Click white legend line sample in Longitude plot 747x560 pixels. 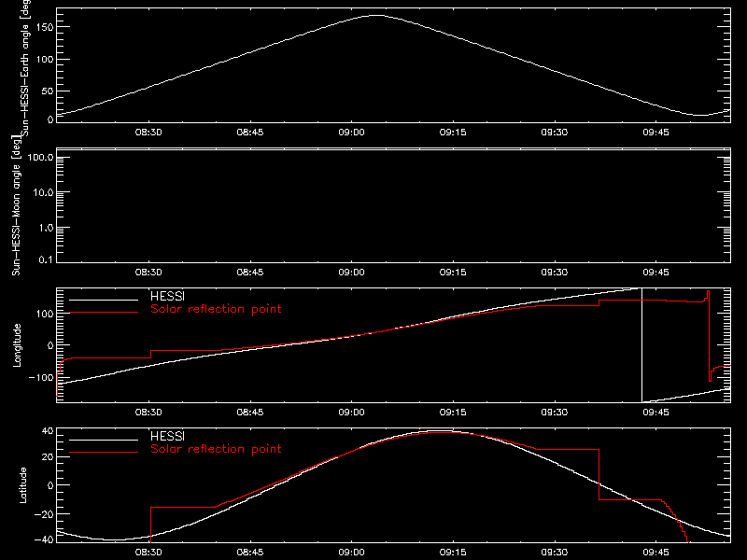[104, 300]
